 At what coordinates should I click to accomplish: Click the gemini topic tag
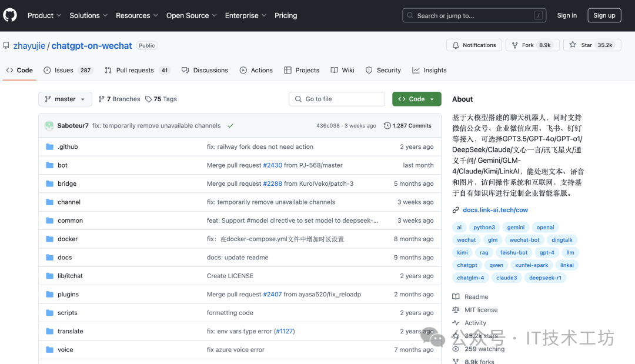tap(516, 228)
